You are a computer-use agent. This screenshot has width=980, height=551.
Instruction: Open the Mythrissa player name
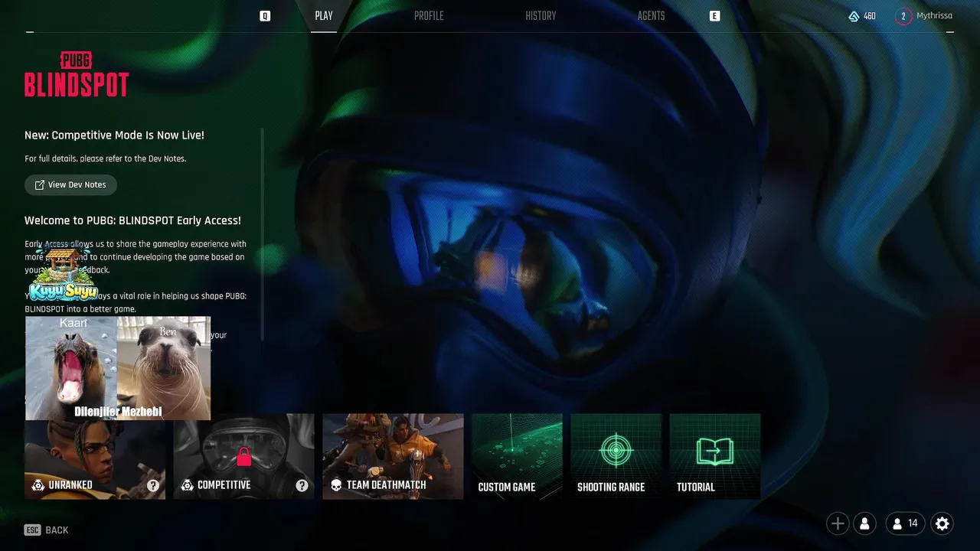pyautogui.click(x=934, y=16)
